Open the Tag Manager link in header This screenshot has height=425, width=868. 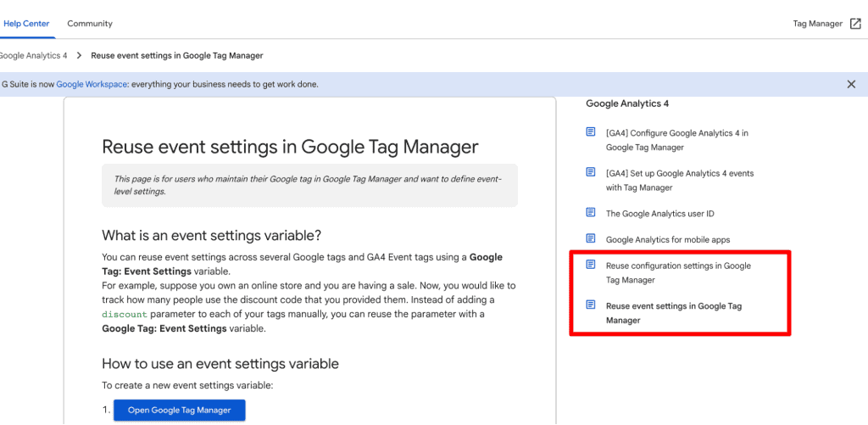(817, 24)
